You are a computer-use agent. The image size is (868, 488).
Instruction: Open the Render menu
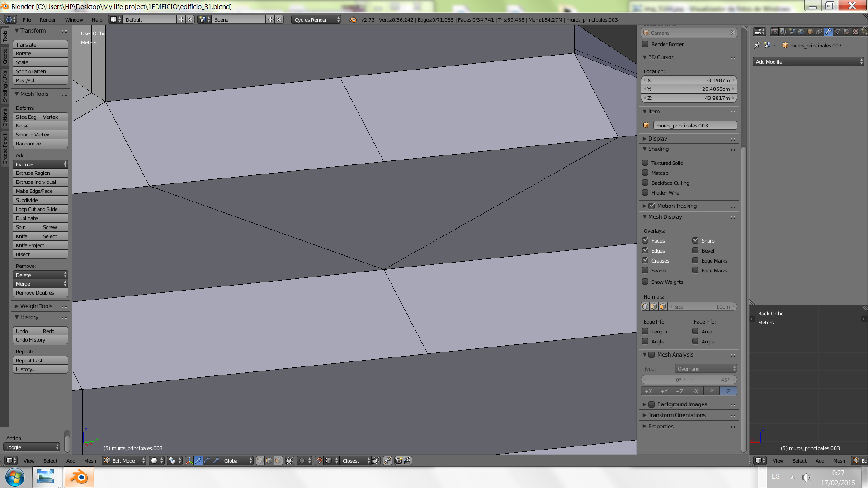pyautogui.click(x=47, y=20)
